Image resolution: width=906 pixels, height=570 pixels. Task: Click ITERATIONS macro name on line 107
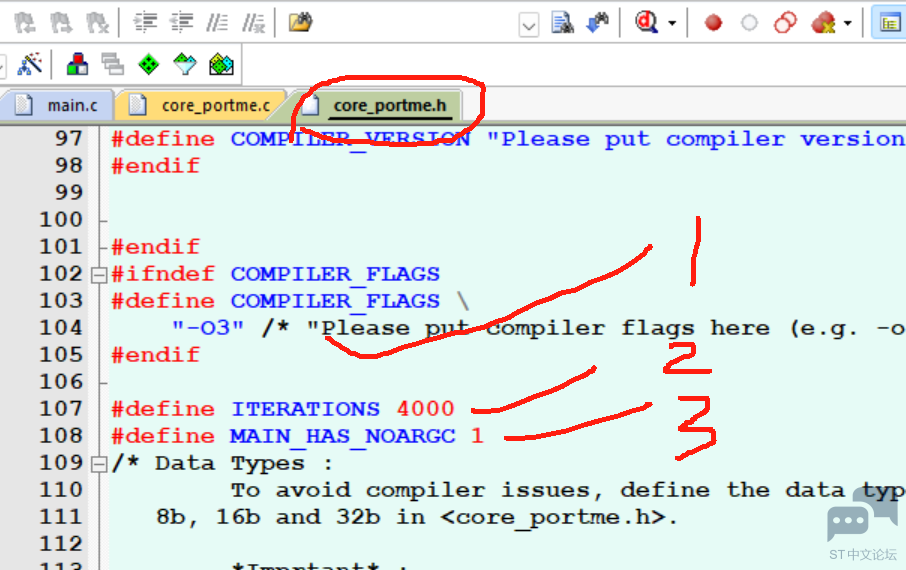pos(306,410)
